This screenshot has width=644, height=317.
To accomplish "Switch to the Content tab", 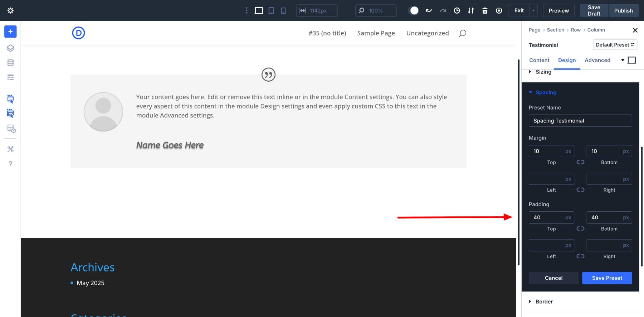I will tap(539, 60).
